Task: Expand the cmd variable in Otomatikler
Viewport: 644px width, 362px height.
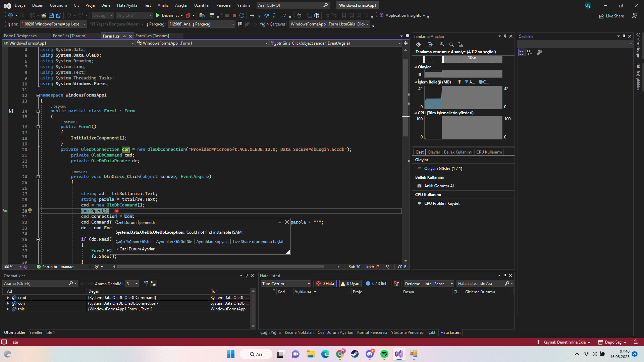Action: (x=8, y=298)
